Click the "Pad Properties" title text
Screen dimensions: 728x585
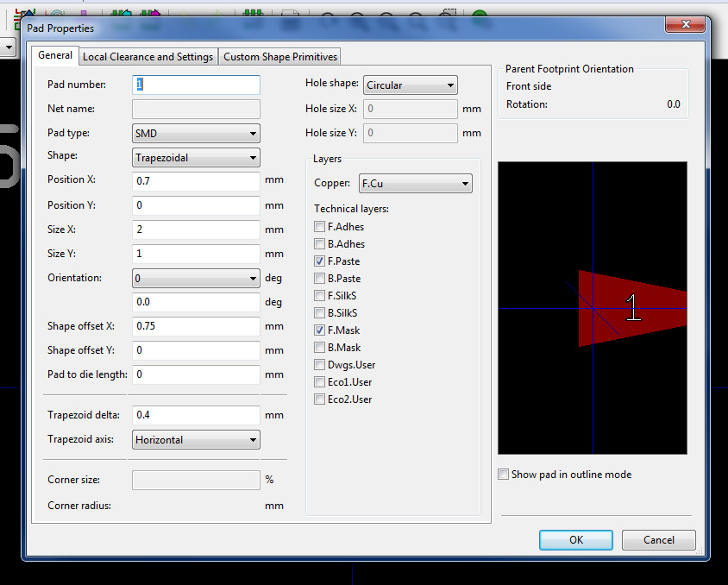(60, 28)
